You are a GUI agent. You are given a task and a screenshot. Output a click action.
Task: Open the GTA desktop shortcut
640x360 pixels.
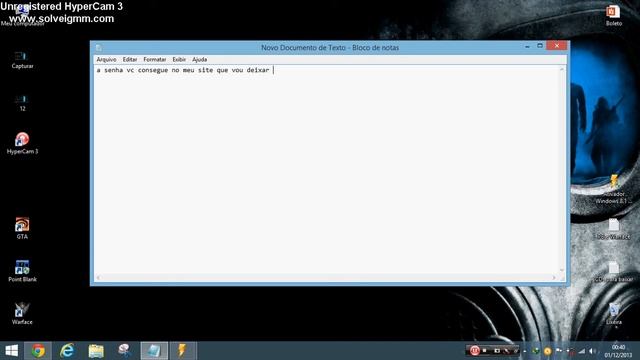22,228
